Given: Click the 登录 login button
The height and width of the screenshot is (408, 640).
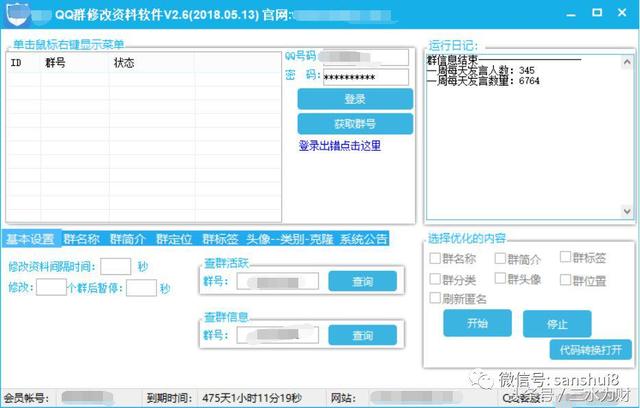Looking at the screenshot, I should click(355, 99).
